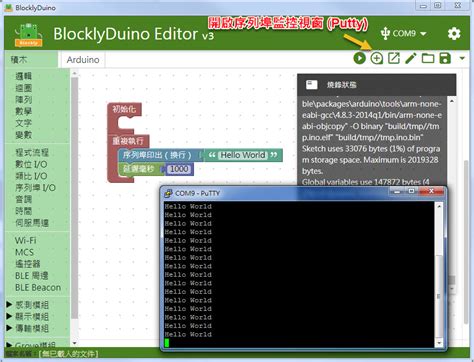Select the 序列埠 I/O category

point(35,188)
